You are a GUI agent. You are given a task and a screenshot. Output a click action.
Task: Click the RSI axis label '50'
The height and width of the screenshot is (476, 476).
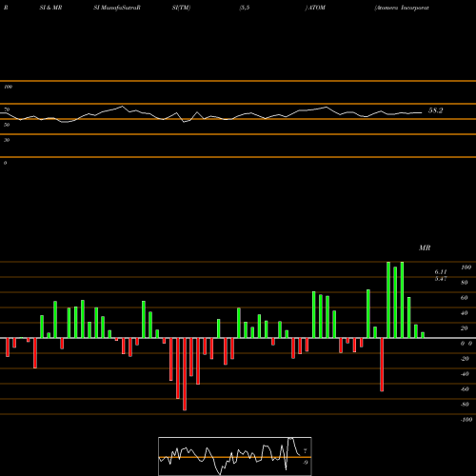[7, 125]
